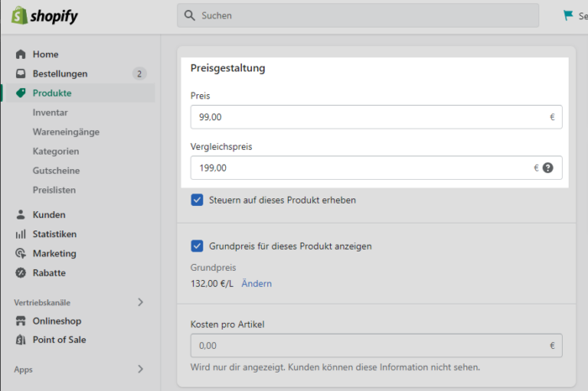Expand the Apps section chevron
This screenshot has width=588, height=391.
(140, 369)
